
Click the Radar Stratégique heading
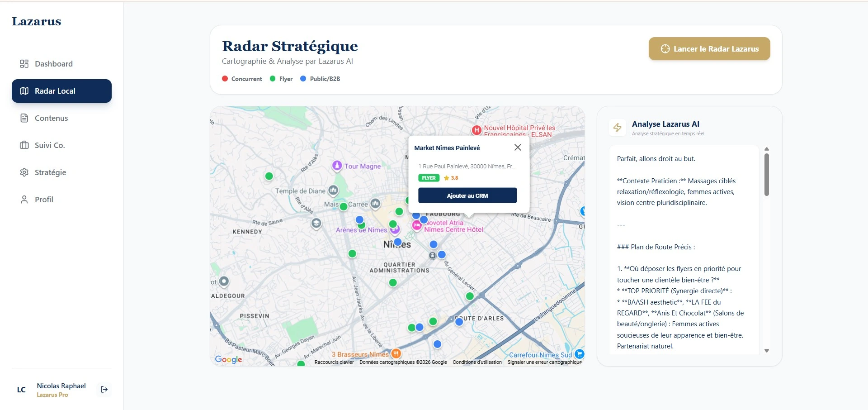click(x=290, y=46)
